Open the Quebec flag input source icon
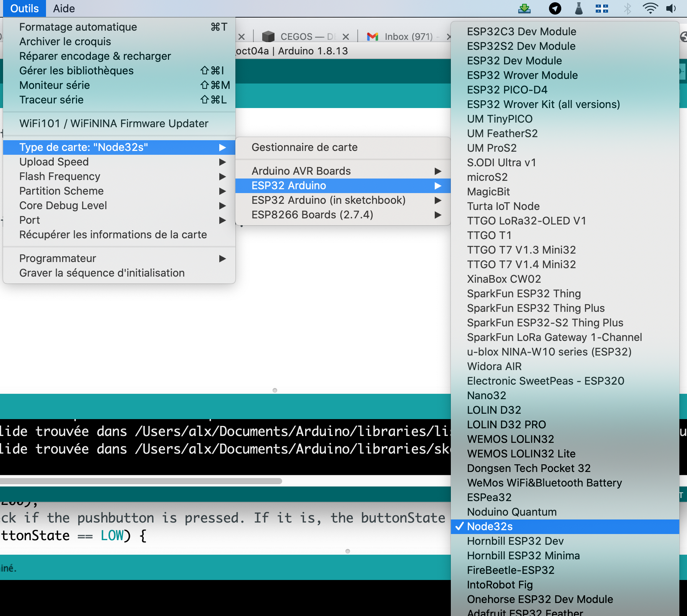 [602, 8]
